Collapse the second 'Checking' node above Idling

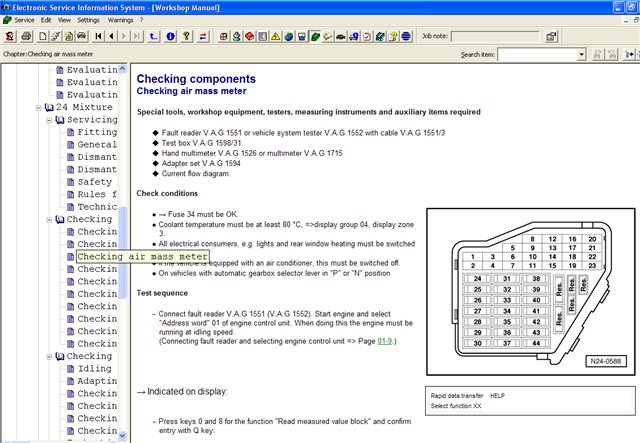click(x=49, y=356)
